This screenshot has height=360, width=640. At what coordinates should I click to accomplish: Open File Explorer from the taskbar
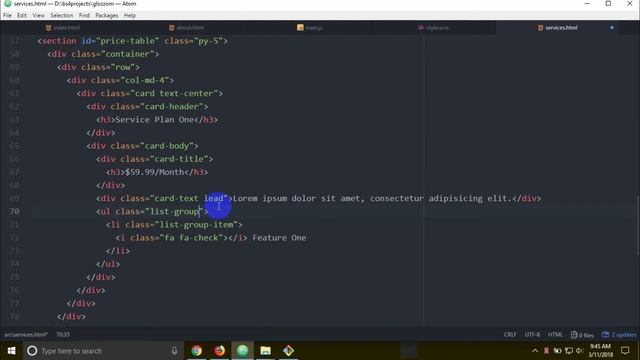point(265,351)
